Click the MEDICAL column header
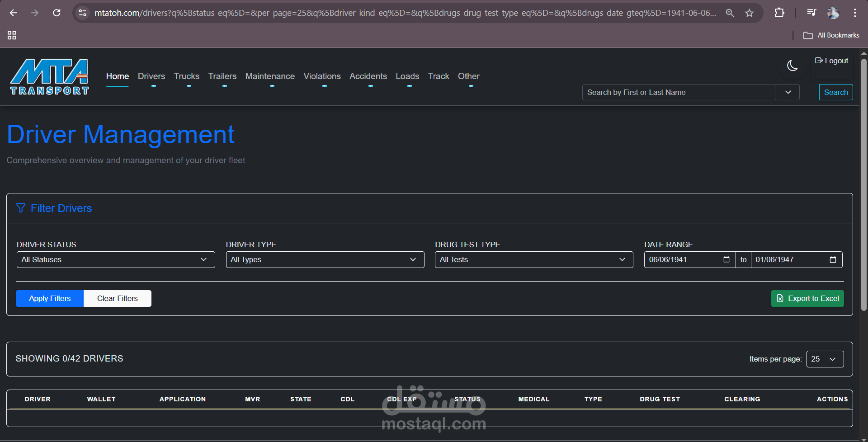868x442 pixels. [x=534, y=399]
